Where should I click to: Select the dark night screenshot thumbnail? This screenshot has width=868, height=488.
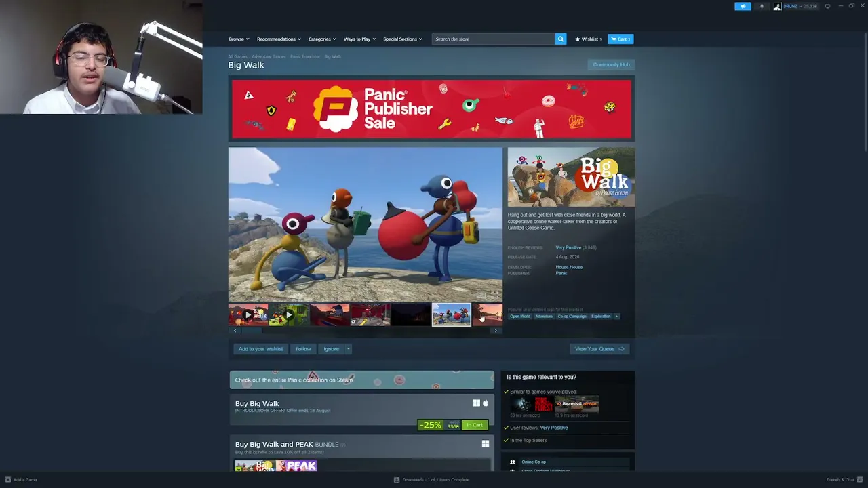point(411,314)
